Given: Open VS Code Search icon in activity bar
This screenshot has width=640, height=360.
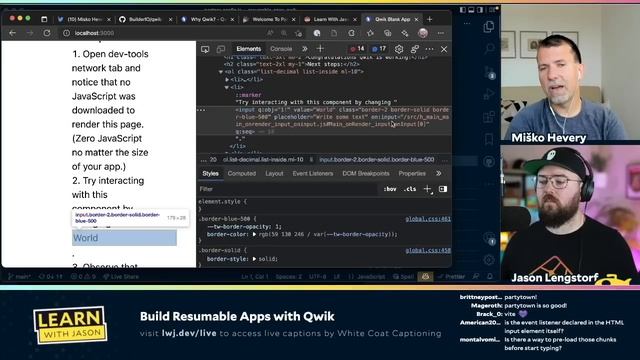Looking at the screenshot, I should tap(489, 49).
